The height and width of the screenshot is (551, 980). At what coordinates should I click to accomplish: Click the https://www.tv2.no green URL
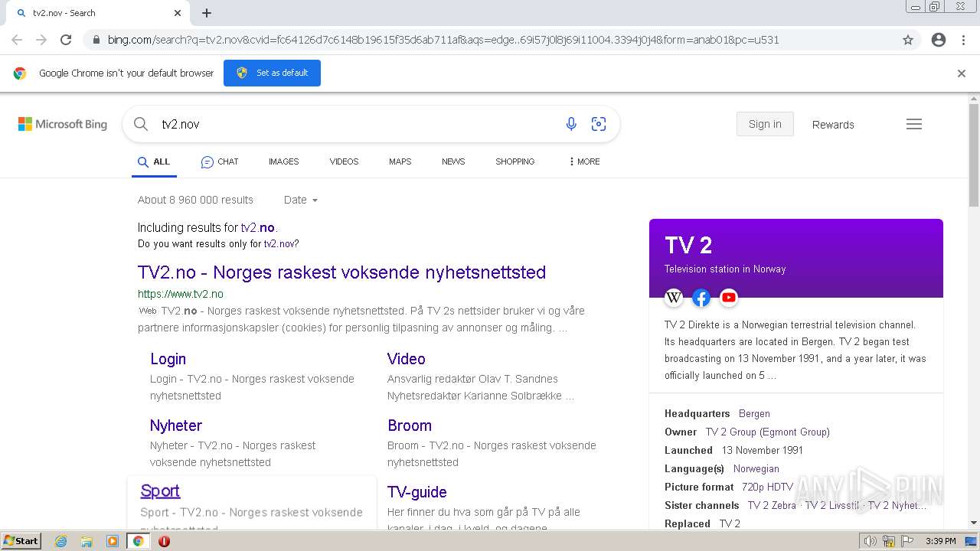coord(181,294)
